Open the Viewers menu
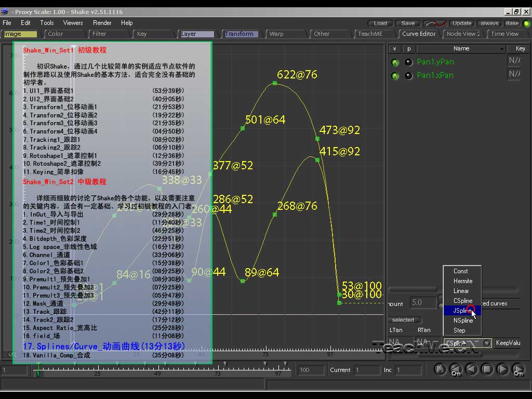532x399 pixels. click(x=73, y=23)
